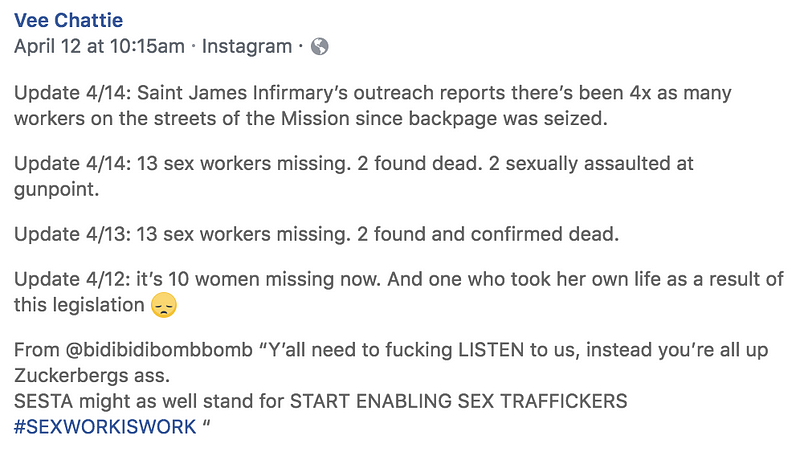
Task: Open the #SEXWORKISWORK hashtag
Action: (x=105, y=426)
